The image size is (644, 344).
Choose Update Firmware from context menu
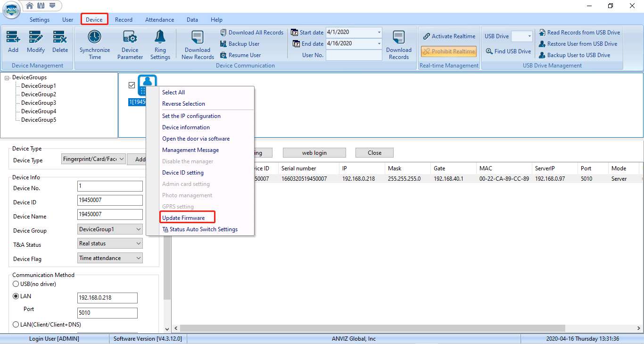pyautogui.click(x=183, y=218)
